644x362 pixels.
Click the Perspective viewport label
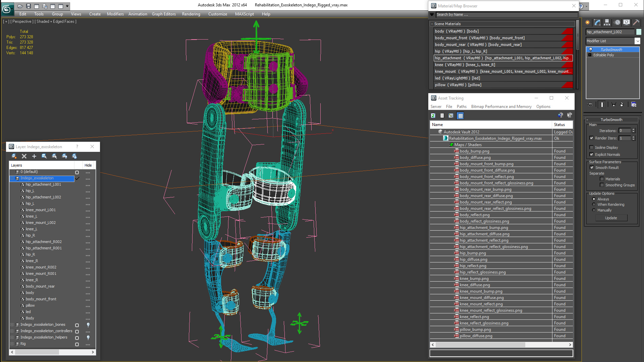coord(22,21)
